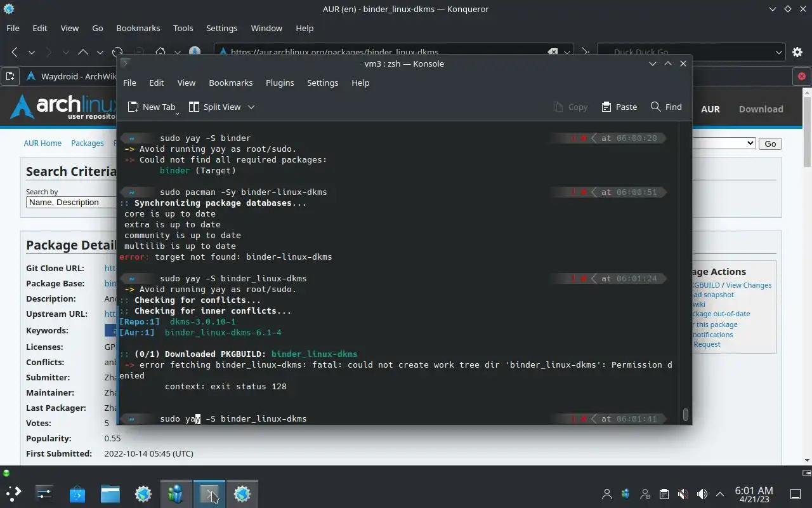Click Copy in Konsole toolbar
This screenshot has width=812, height=508.
pyautogui.click(x=570, y=107)
